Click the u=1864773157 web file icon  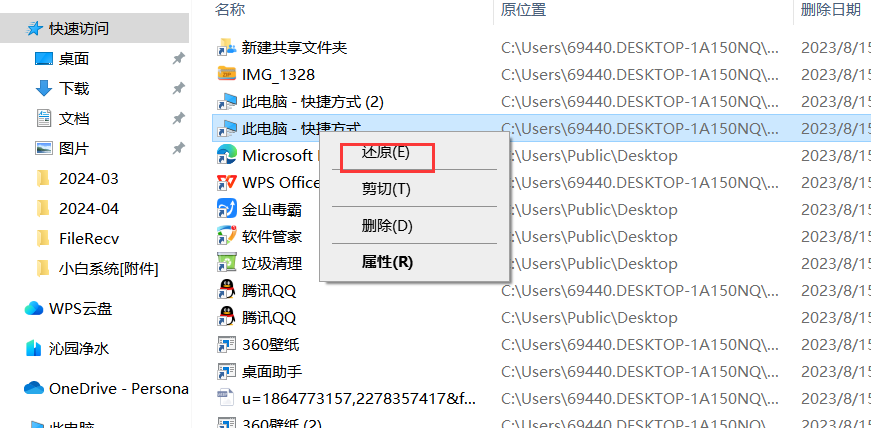(x=226, y=398)
